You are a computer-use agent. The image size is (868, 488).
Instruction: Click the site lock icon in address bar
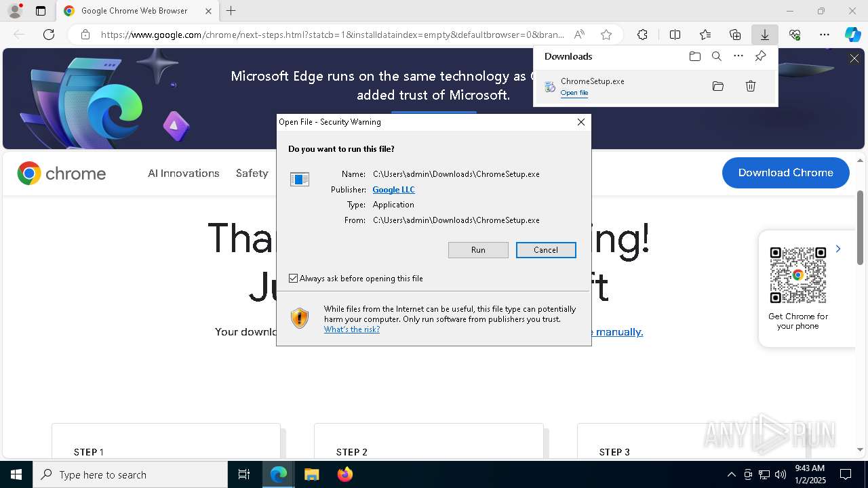[x=85, y=35]
